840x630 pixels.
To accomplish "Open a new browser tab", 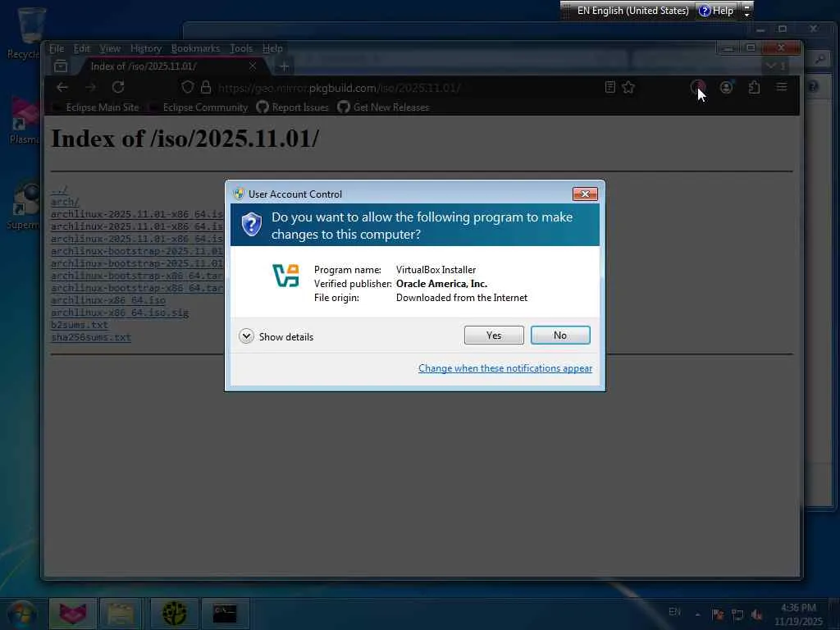I will click(x=285, y=66).
